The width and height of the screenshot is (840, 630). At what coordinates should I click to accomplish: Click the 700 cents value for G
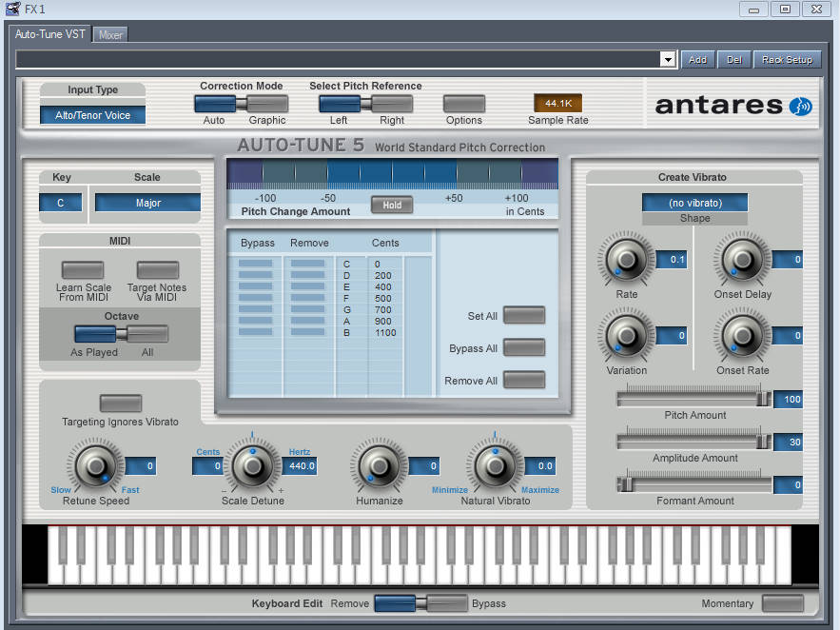click(383, 309)
